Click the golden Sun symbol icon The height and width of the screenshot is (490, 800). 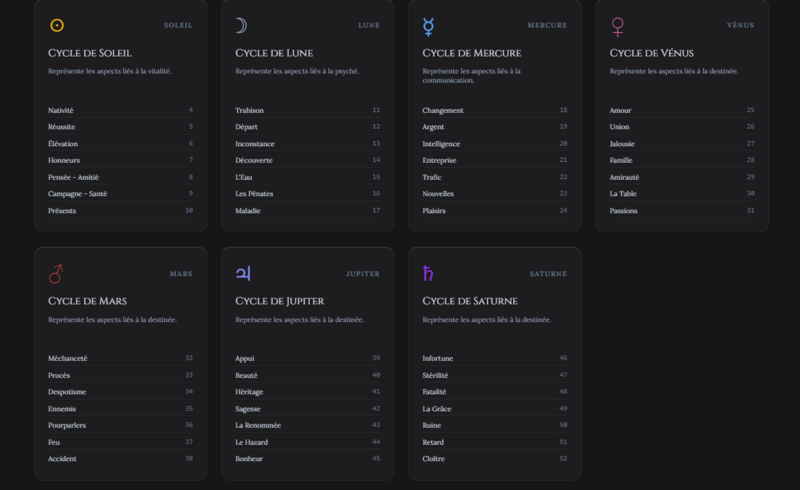(57, 25)
